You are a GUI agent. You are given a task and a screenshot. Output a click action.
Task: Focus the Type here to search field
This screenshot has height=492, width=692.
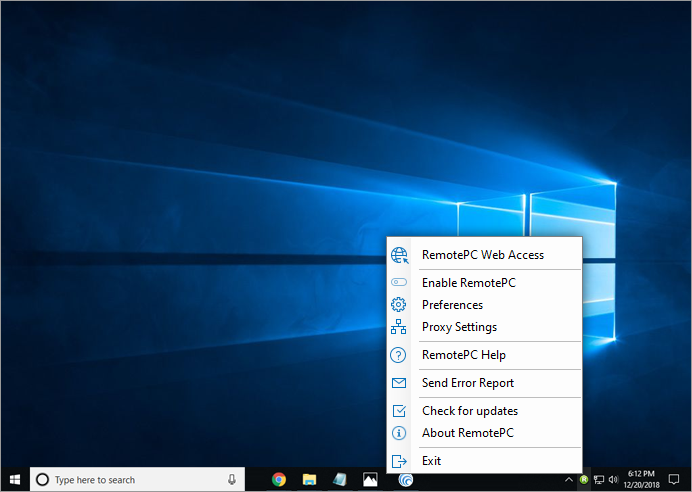pos(137,479)
